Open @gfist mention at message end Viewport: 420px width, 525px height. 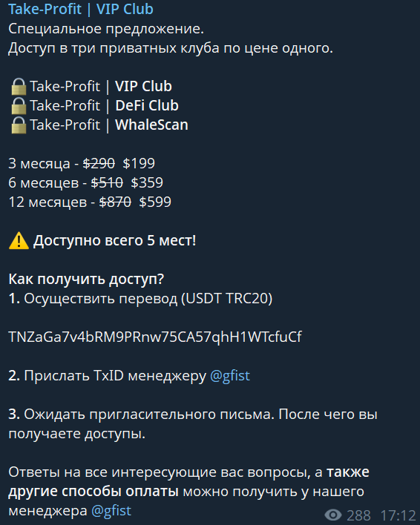tap(111, 511)
